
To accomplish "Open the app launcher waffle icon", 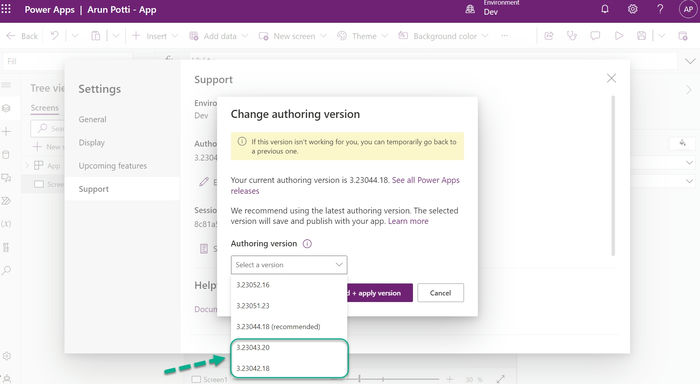I will (x=6, y=9).
